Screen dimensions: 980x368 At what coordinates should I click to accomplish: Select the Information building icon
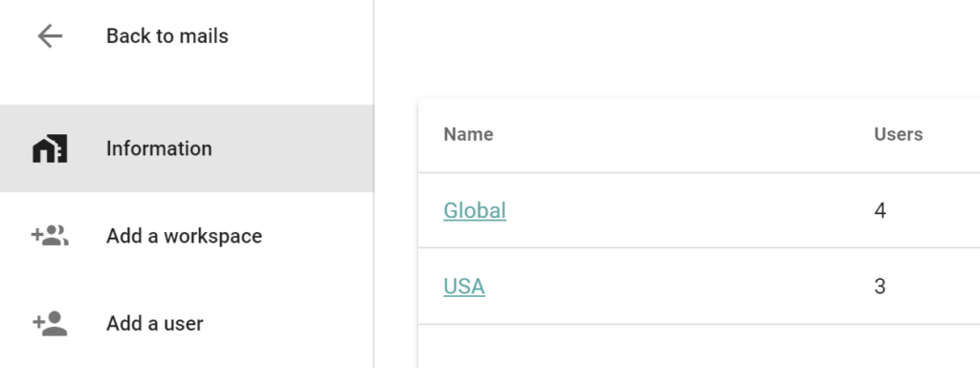50,149
